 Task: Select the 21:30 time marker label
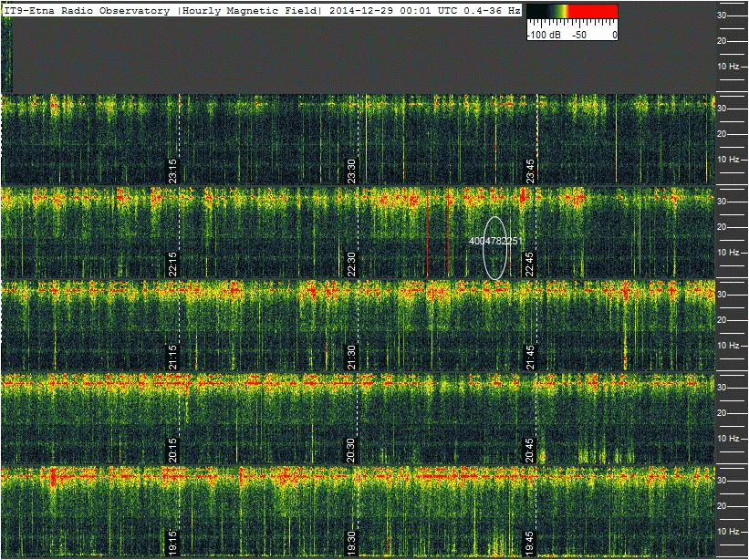pos(352,356)
